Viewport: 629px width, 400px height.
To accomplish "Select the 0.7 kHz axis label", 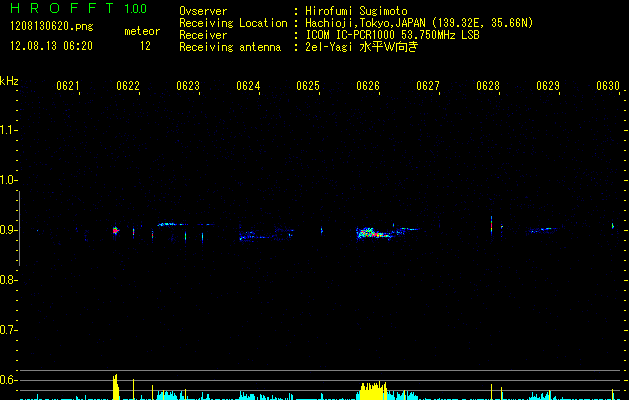I will click(x=7, y=330).
